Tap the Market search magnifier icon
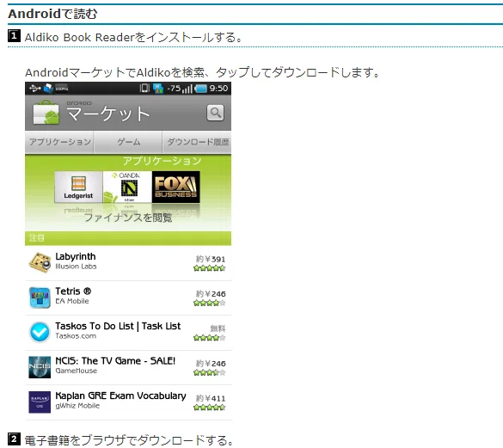Image resolution: width=503 pixels, height=448 pixels. tap(215, 113)
